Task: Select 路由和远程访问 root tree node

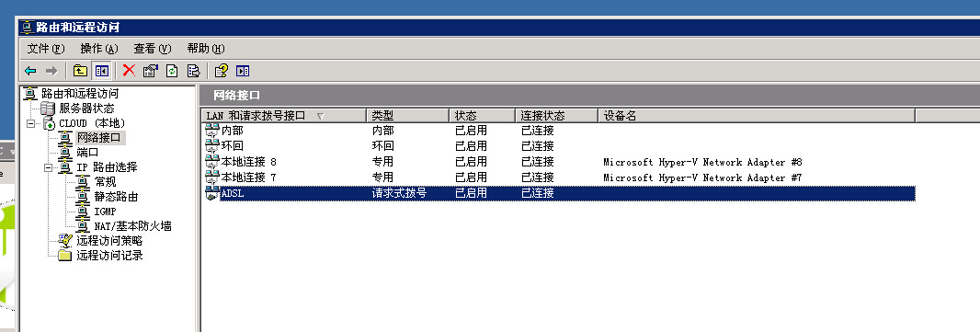Action: [x=80, y=94]
